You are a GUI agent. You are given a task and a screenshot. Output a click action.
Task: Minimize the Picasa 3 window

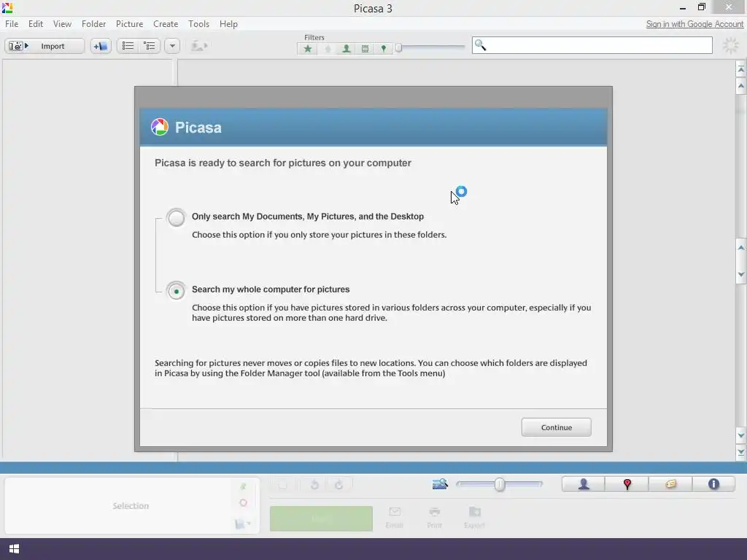pos(682,7)
